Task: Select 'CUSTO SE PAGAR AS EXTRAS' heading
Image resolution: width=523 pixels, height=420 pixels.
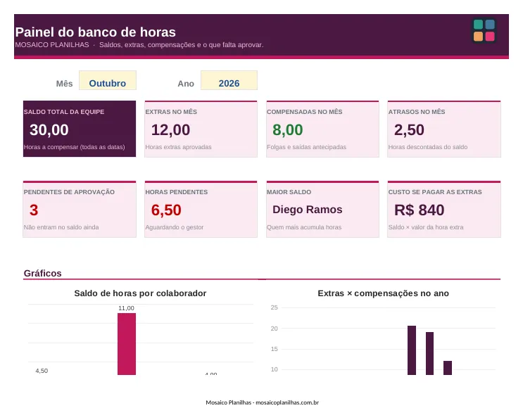Action: [x=435, y=192]
